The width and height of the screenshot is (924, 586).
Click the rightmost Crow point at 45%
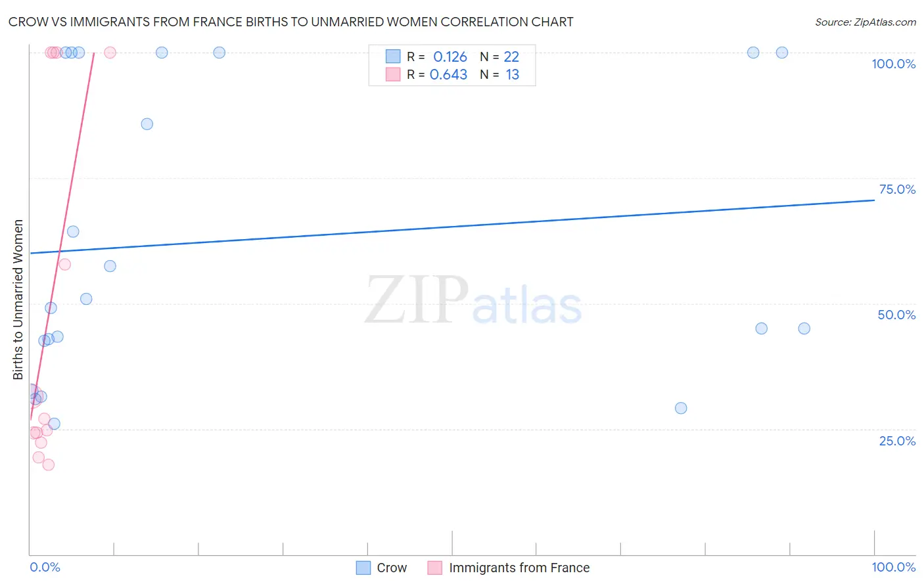pos(804,328)
